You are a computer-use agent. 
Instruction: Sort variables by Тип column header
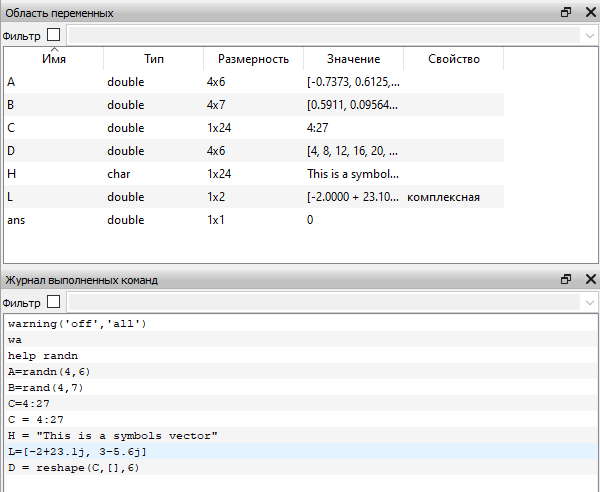153,59
